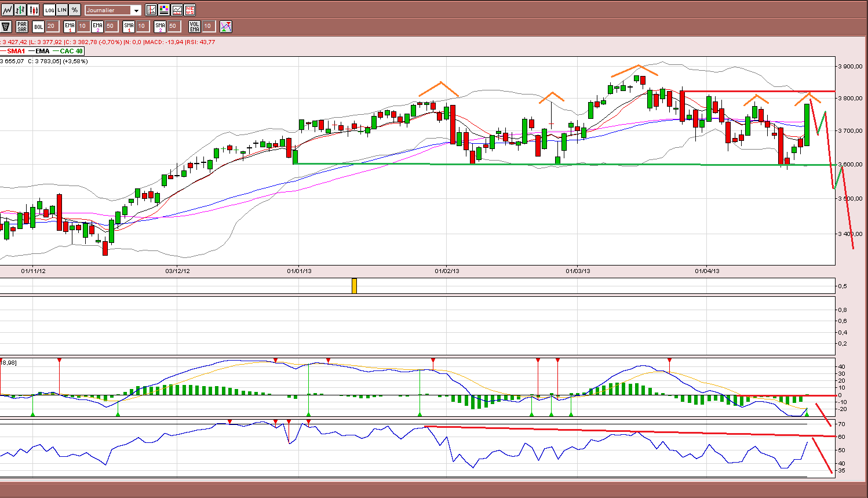Edit the VOL EMA period field

pos(209,26)
